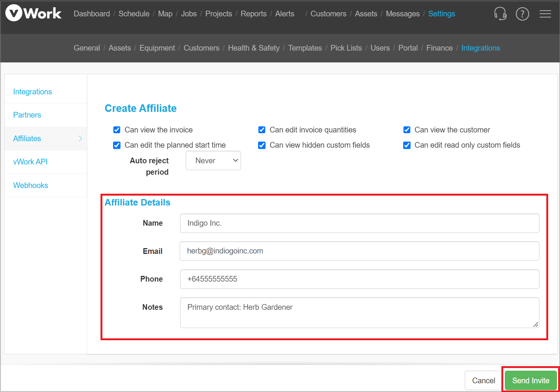The width and height of the screenshot is (560, 392).
Task: Open Messages in top navigation
Action: pyautogui.click(x=403, y=14)
